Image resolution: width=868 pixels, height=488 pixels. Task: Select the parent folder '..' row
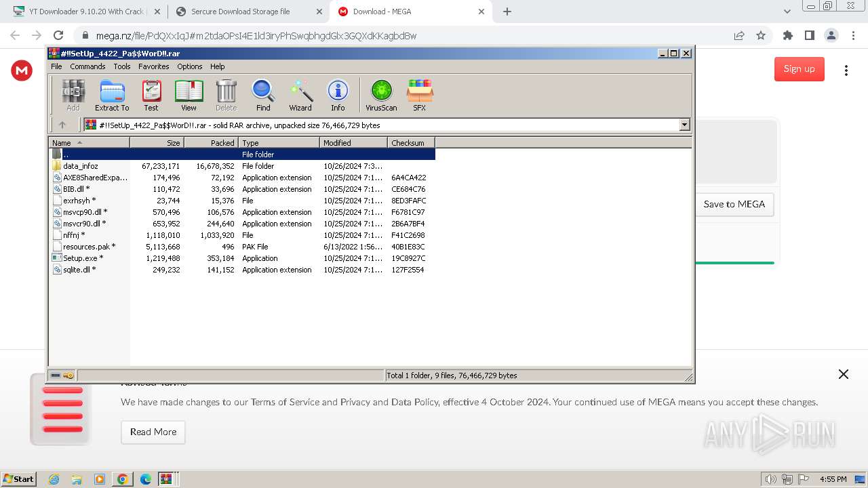click(x=242, y=155)
